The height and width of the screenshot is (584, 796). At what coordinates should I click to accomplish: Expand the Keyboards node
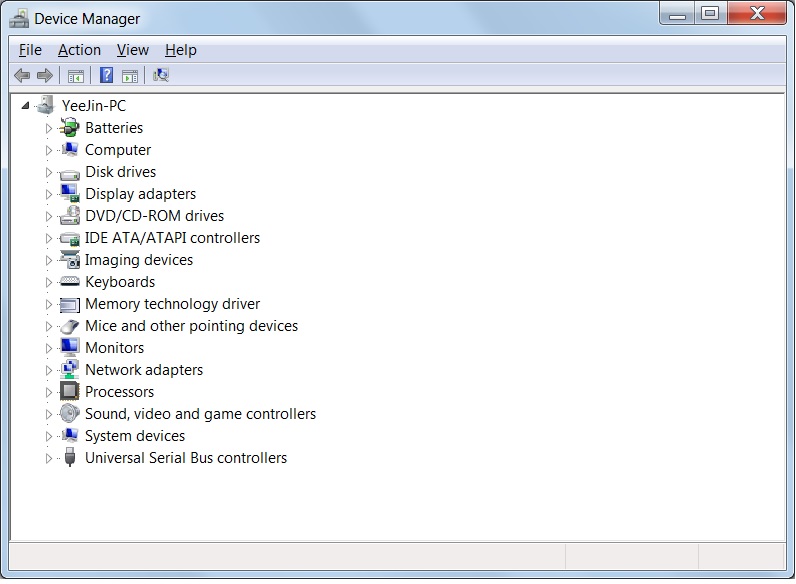(49, 282)
